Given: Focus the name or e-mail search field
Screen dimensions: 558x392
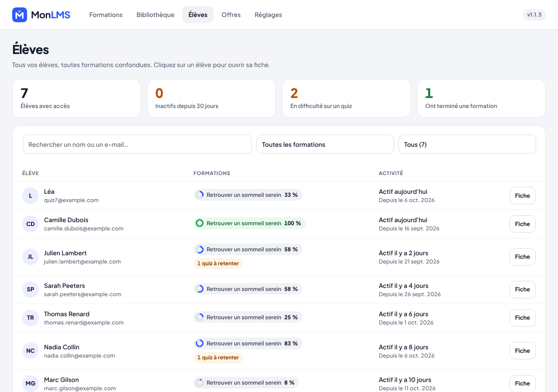Looking at the screenshot, I should 137,144.
